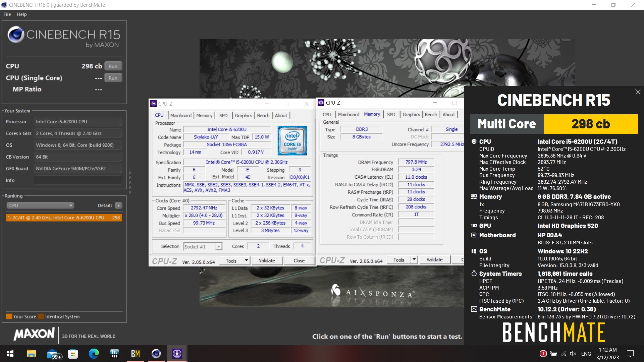Click the GPU icon in BenchMate panel
This screenshot has width=644, height=362.
click(x=474, y=226)
